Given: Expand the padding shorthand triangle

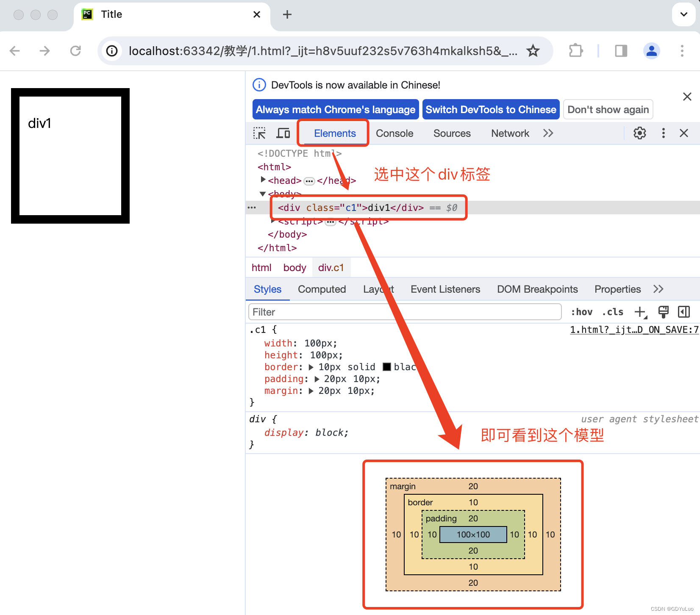Looking at the screenshot, I should point(317,379).
